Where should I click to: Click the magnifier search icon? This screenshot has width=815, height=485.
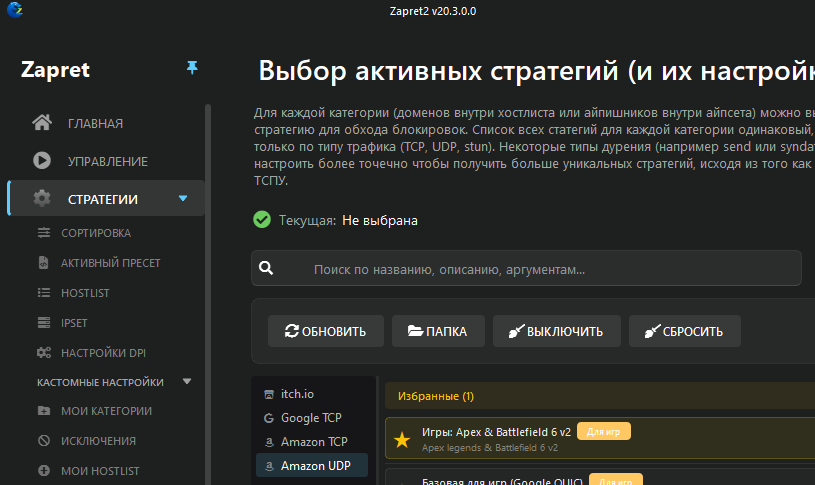[x=266, y=268]
